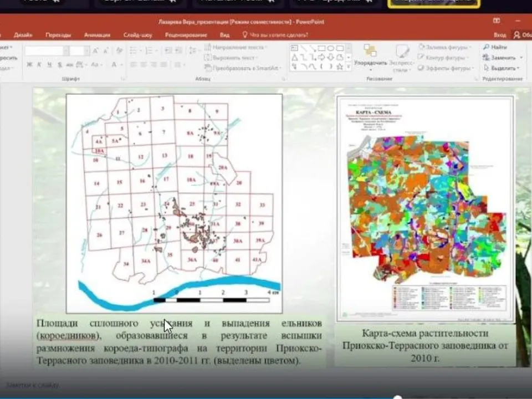Toggle bold (Ж) formatting

(29, 65)
